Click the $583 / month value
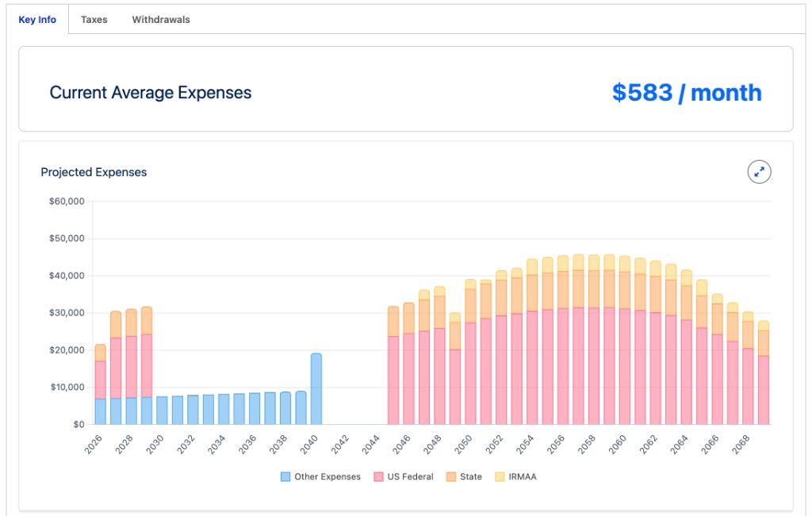The image size is (812, 516). [x=687, y=93]
